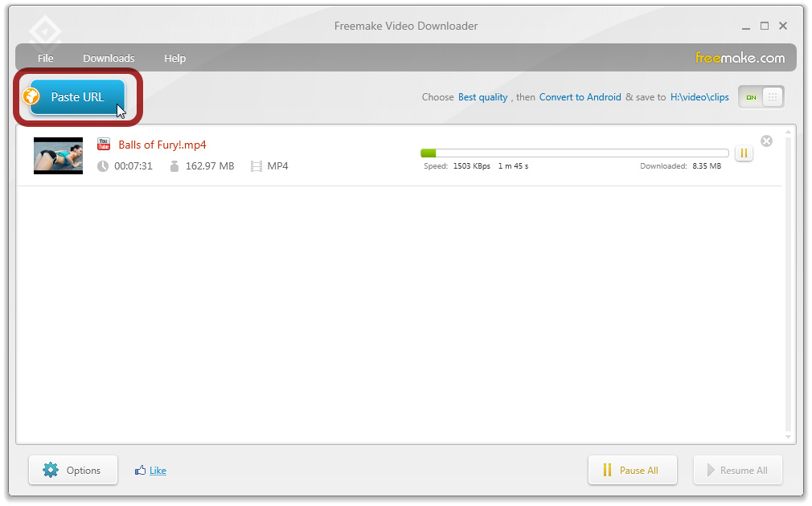Image resolution: width=812 pixels, height=506 pixels.
Task: Click the film strip format icon
Action: click(x=256, y=166)
